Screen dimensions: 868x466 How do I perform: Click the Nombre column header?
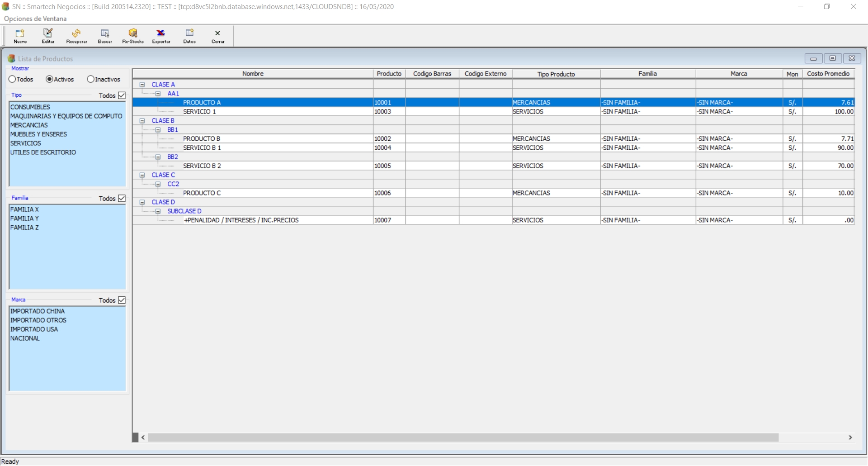(253, 74)
